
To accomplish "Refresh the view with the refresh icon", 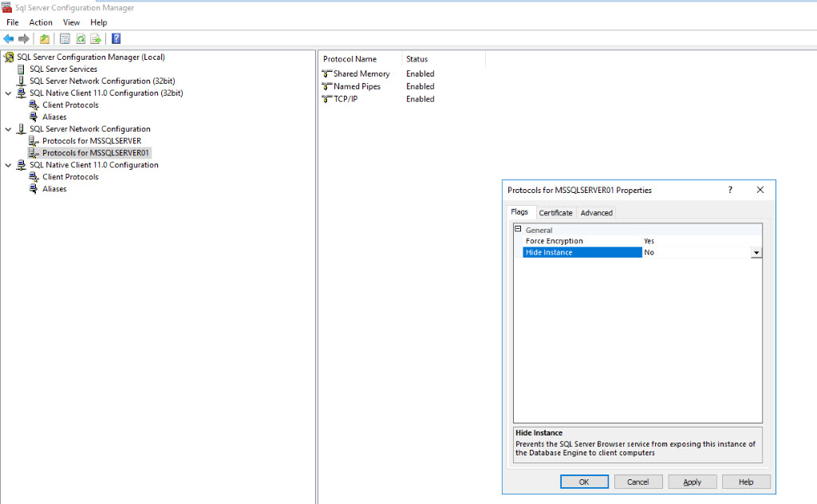I will 81,38.
